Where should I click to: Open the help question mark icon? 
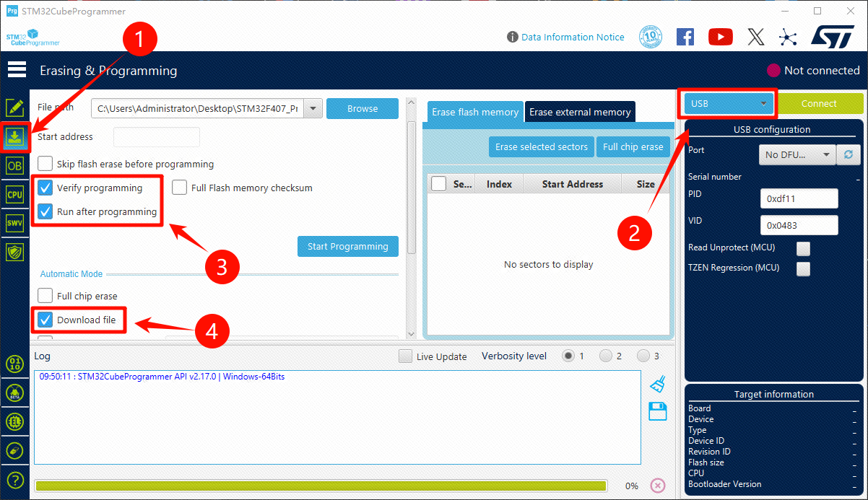click(x=14, y=480)
